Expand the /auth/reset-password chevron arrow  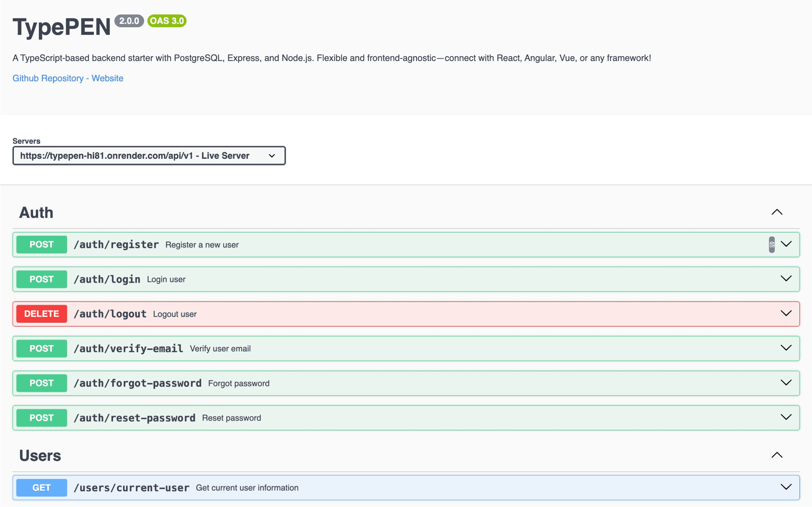[x=786, y=417]
